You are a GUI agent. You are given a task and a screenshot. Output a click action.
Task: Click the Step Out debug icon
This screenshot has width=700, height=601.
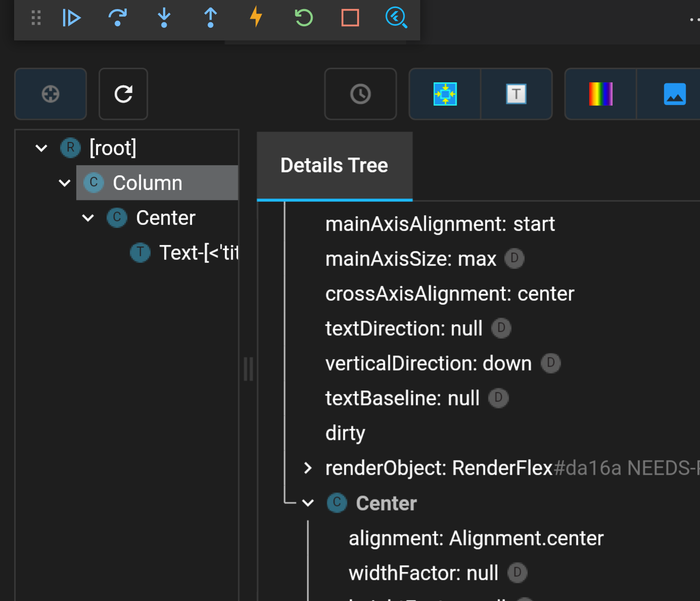coord(211,18)
